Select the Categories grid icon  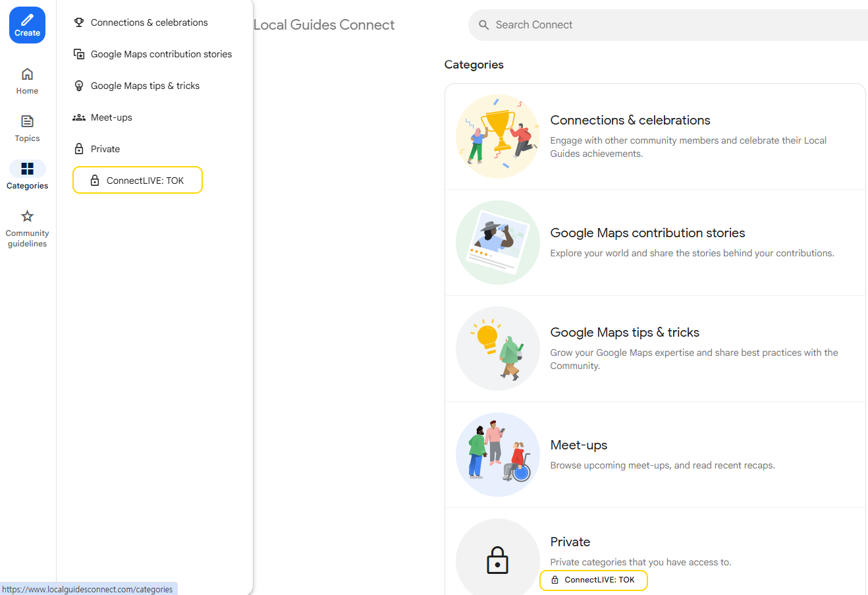click(27, 169)
